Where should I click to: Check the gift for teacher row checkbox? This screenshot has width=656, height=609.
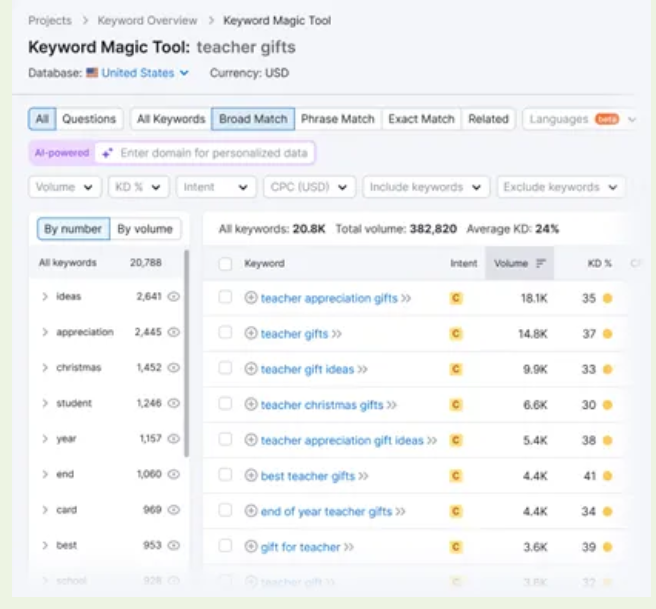click(x=225, y=546)
